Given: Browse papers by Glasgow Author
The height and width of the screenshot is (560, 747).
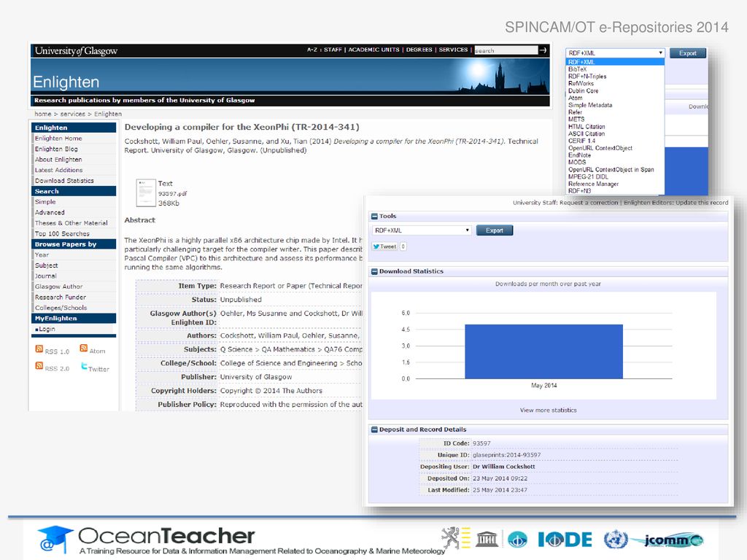Looking at the screenshot, I should pos(58,287).
